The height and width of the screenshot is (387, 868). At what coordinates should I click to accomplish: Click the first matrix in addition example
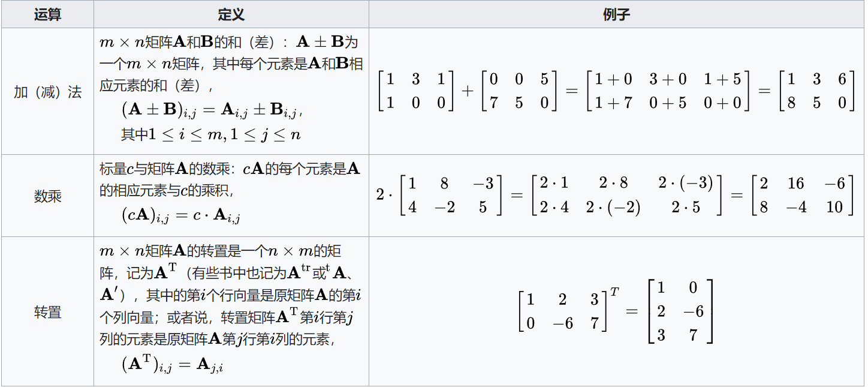[416, 91]
